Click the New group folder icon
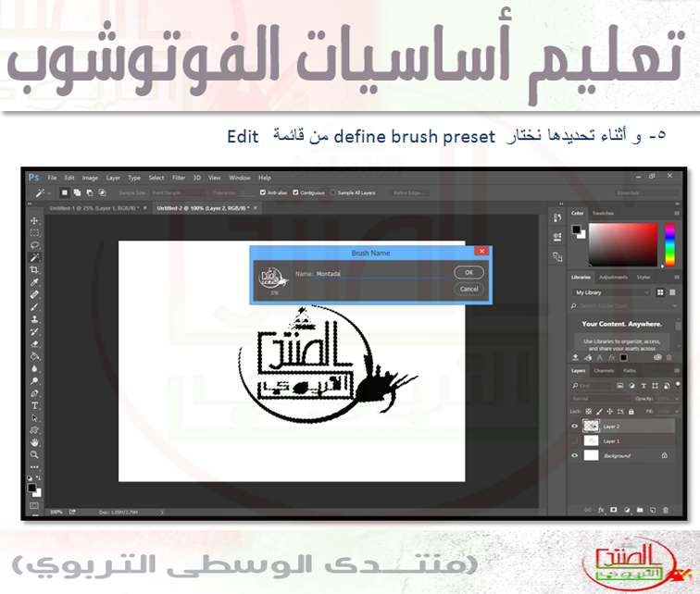The height and width of the screenshot is (594, 700). [x=640, y=510]
